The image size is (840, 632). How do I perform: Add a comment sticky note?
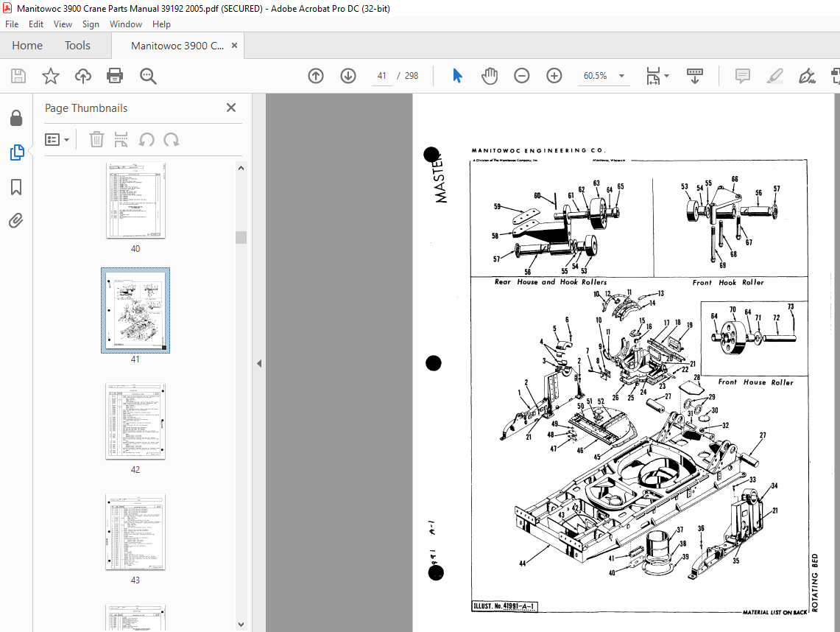coord(743,76)
